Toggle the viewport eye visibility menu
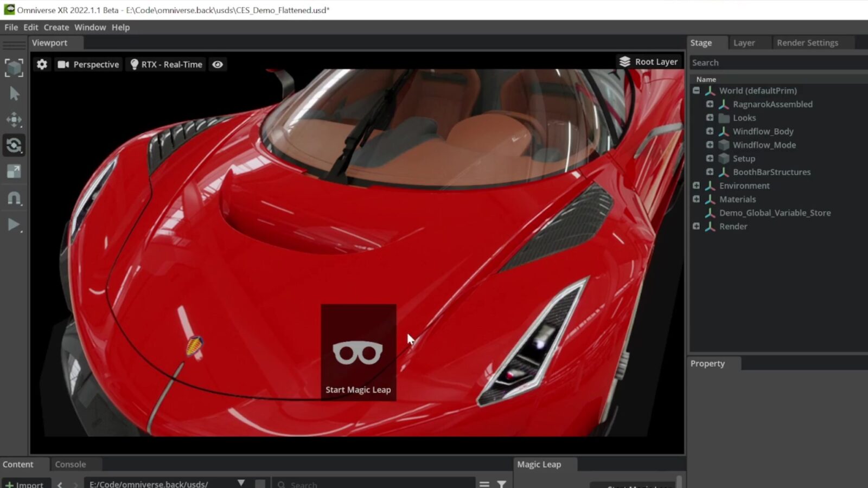The image size is (868, 488). 218,65
